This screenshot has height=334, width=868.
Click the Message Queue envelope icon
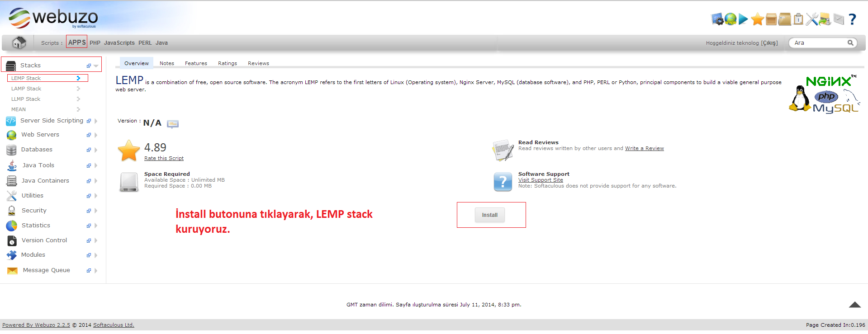12,270
